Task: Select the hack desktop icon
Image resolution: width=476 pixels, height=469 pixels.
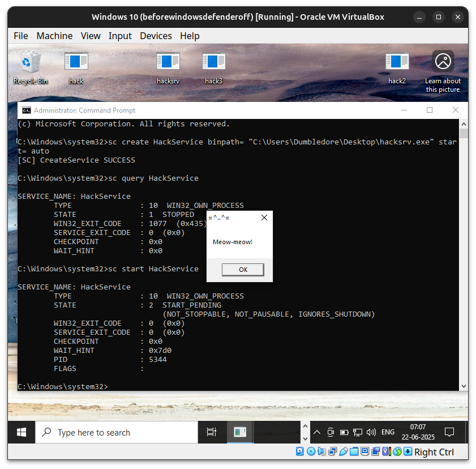Action: (76, 67)
